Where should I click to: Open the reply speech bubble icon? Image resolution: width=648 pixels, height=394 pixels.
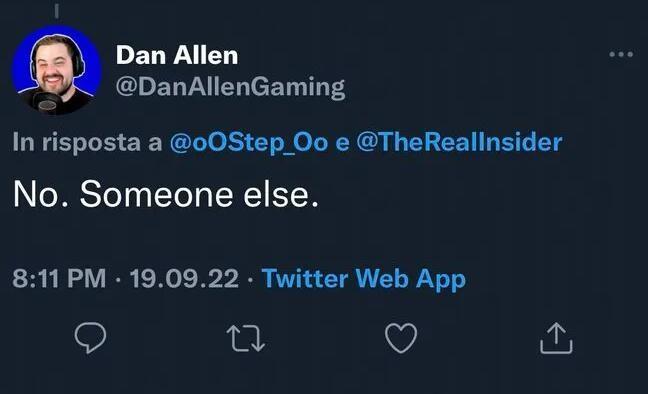pyautogui.click(x=90, y=338)
